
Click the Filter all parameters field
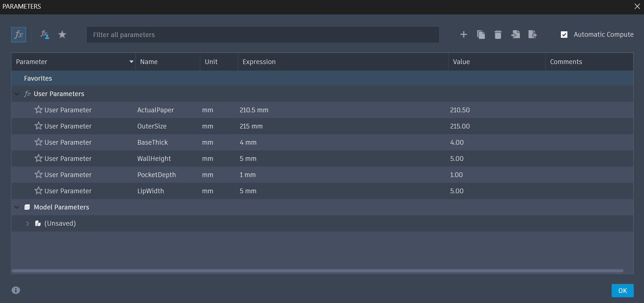(x=263, y=35)
